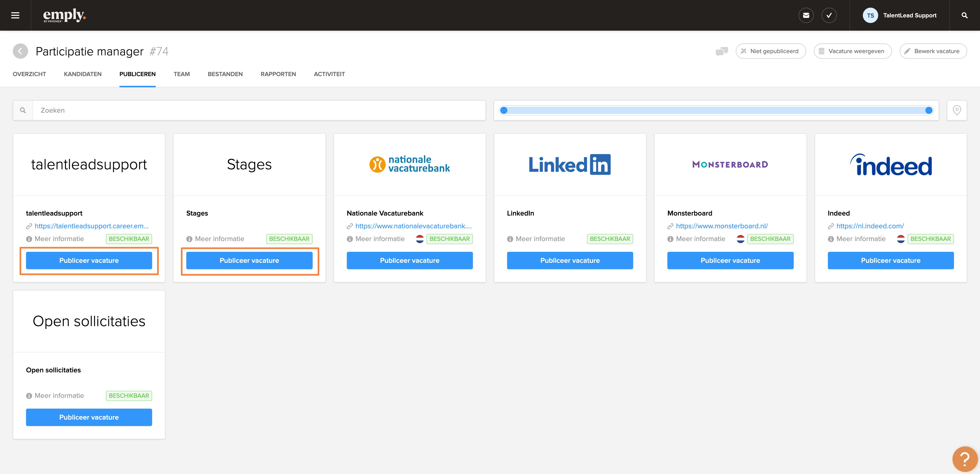Click the location pin filter icon

point(957,110)
